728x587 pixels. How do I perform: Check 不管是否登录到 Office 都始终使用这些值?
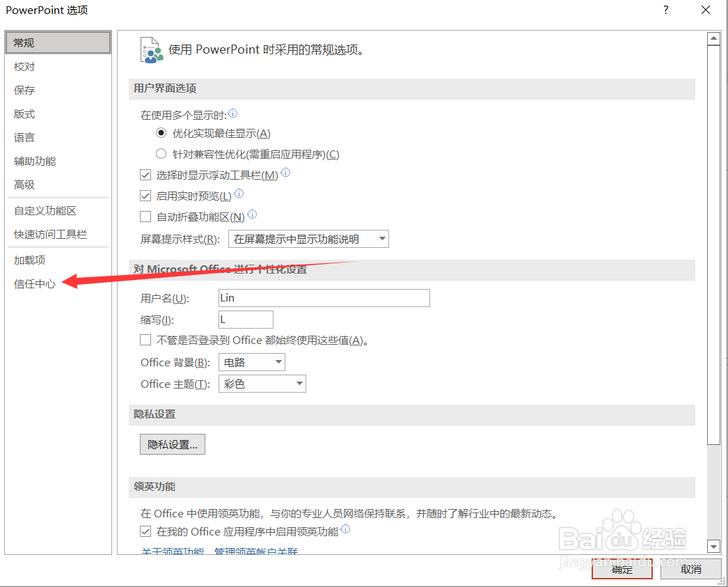[x=145, y=341]
